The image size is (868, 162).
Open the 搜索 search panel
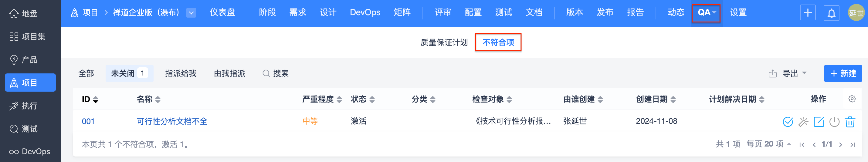point(276,73)
